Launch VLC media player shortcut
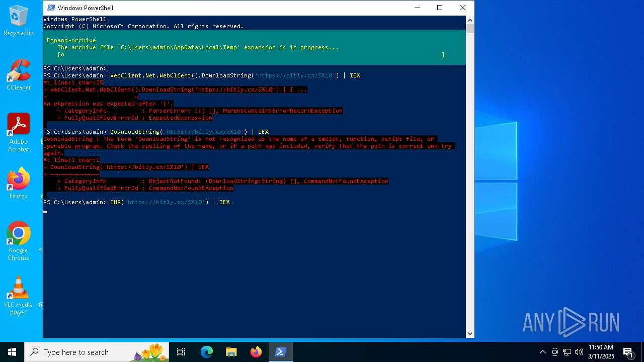This screenshot has height=362, width=644. pyautogui.click(x=19, y=295)
